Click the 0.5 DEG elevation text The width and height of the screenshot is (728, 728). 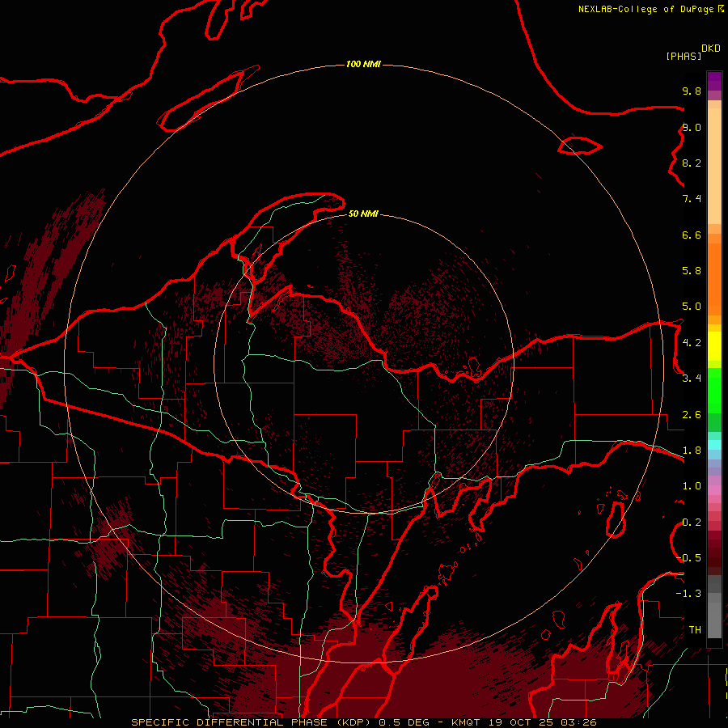click(406, 722)
